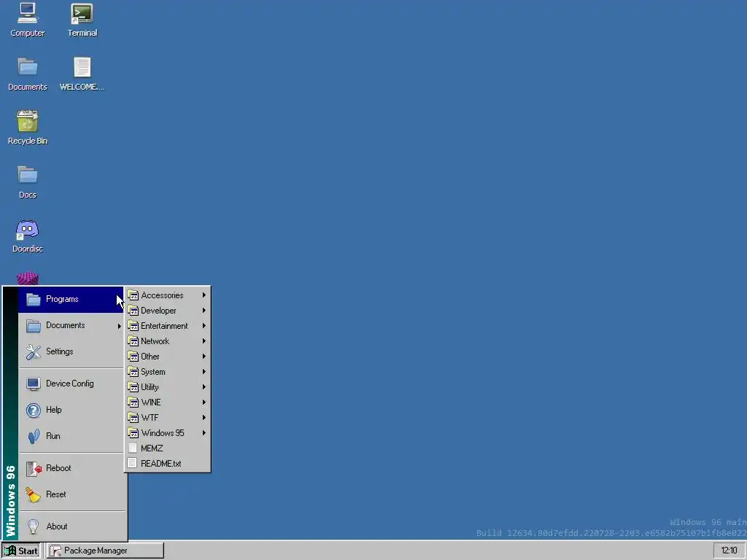Select Programs in the Start menu

(71, 300)
